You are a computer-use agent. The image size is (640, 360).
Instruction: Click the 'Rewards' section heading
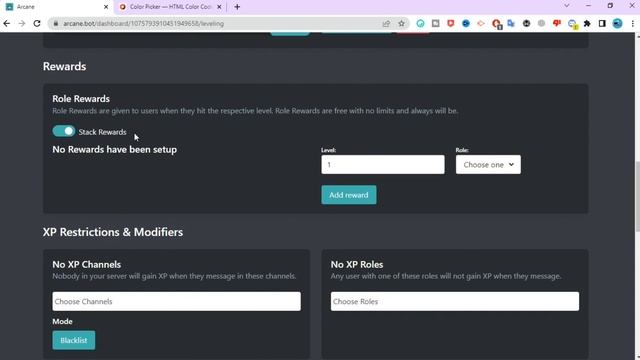pos(64,66)
